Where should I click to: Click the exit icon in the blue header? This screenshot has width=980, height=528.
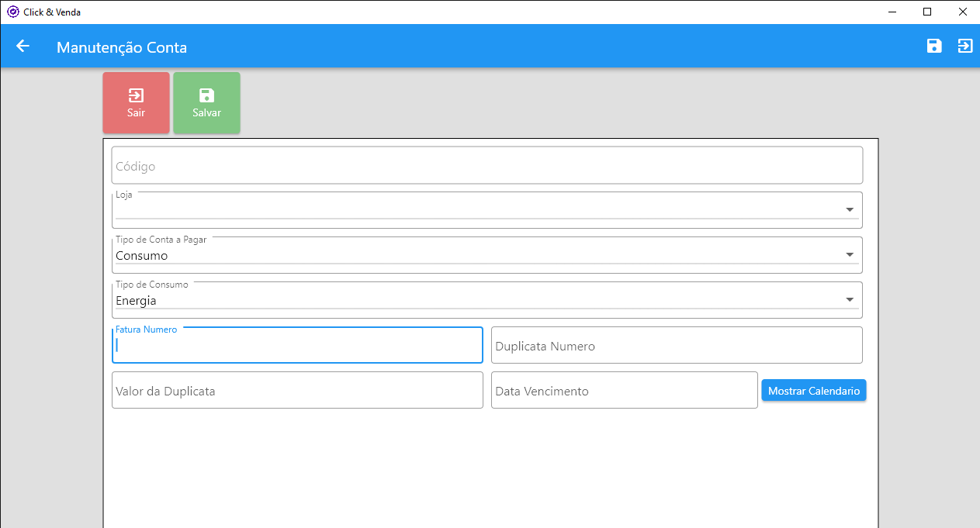point(964,47)
